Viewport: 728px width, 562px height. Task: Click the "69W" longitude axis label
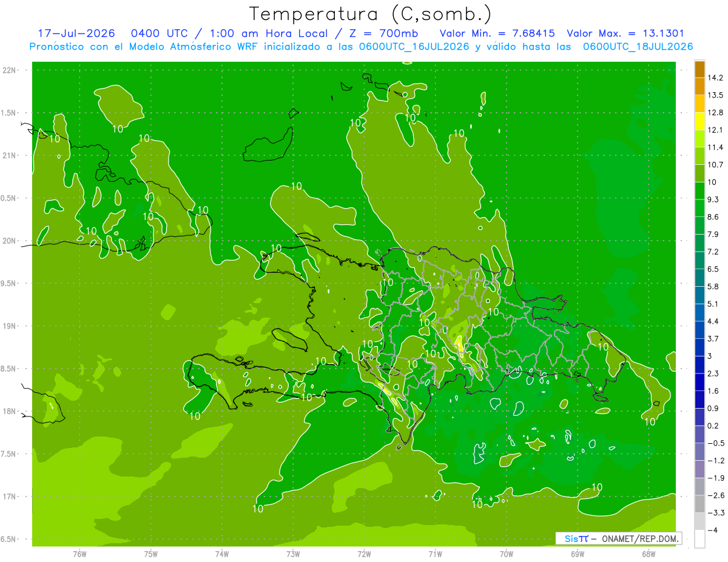578,554
